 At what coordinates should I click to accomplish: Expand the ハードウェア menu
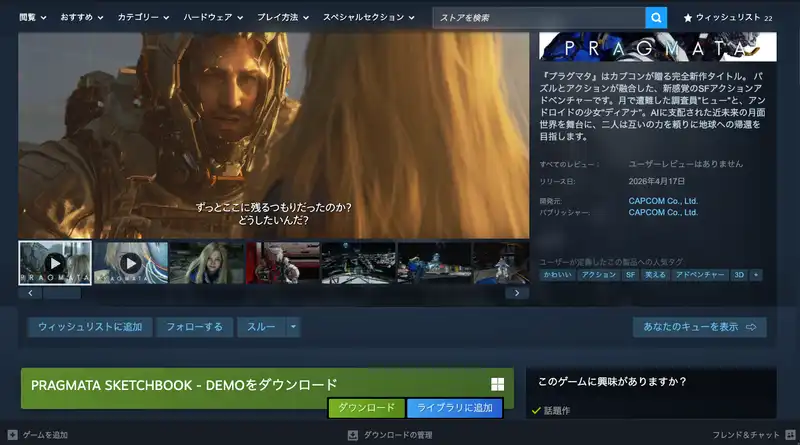tap(213, 17)
